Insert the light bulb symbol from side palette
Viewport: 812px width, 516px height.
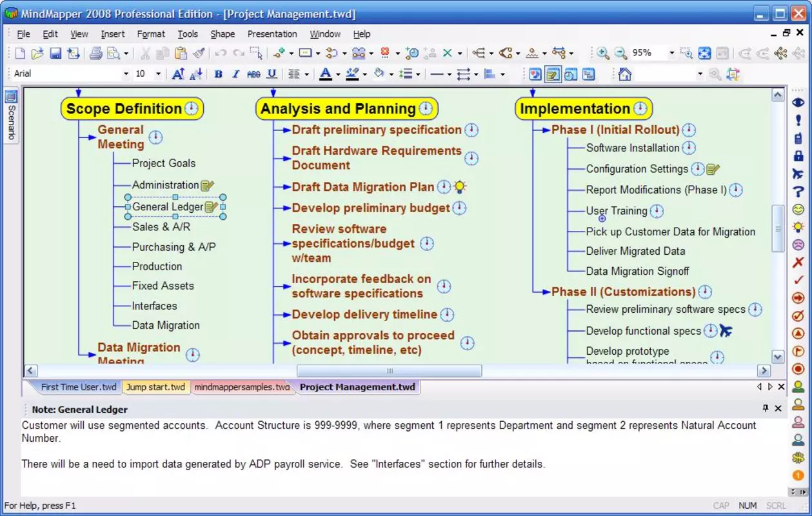(x=798, y=227)
